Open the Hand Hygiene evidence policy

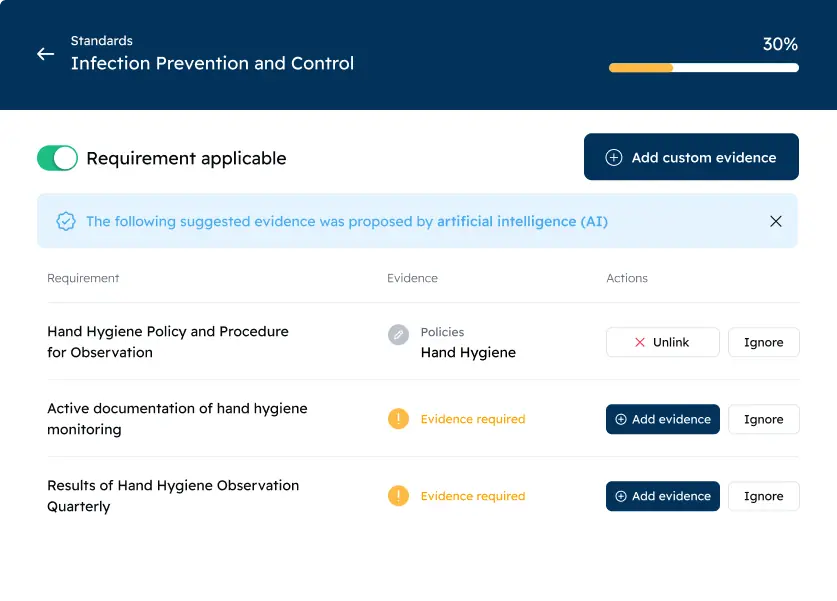(x=468, y=352)
